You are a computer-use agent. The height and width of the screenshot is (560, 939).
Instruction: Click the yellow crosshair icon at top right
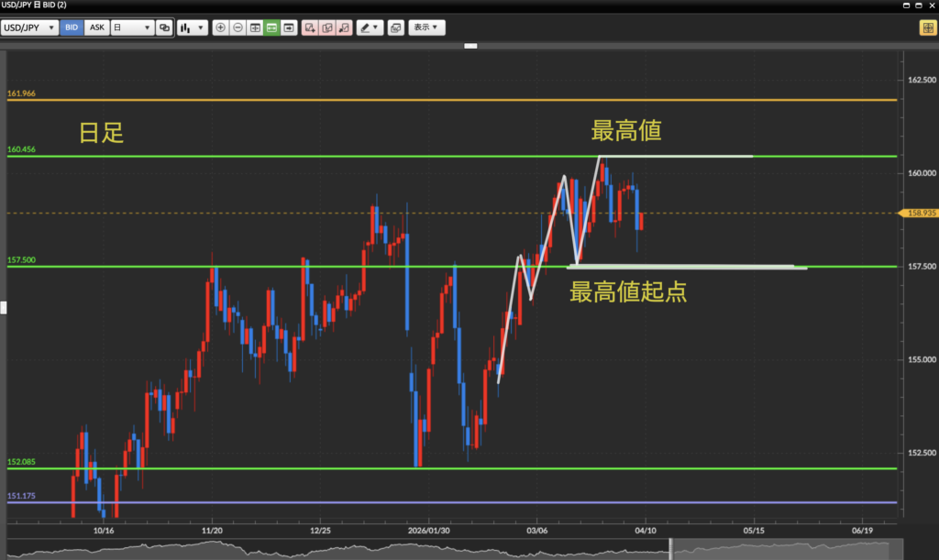[x=926, y=27]
